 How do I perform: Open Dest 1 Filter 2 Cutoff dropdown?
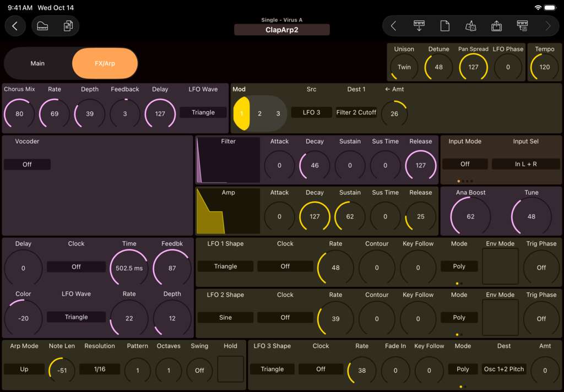pyautogui.click(x=356, y=112)
